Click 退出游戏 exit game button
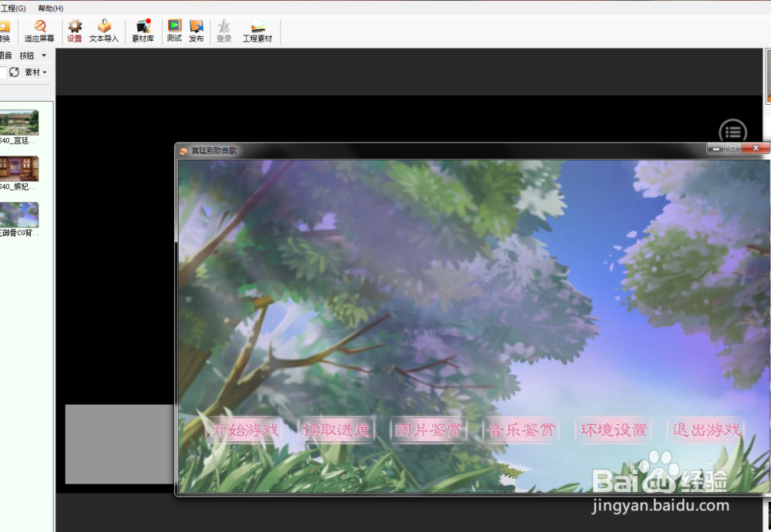This screenshot has height=532, width=771. (x=705, y=430)
